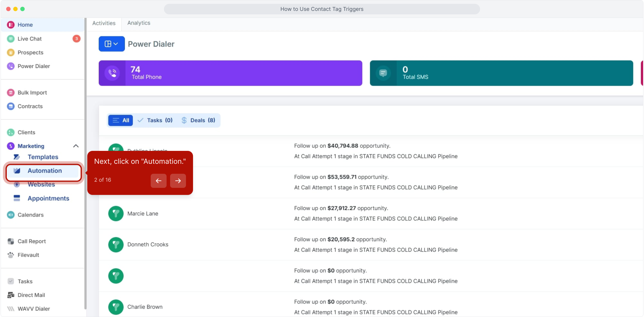Switch to the Analytics tab
The width and height of the screenshot is (644, 317).
pos(139,23)
